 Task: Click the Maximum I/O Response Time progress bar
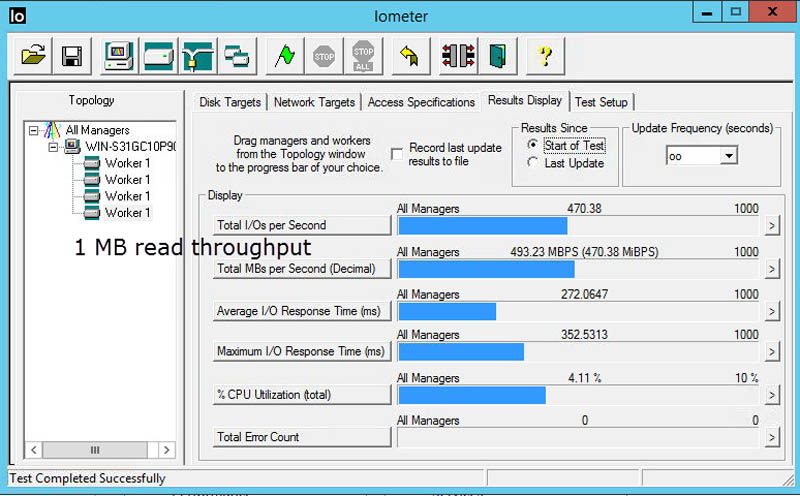click(578, 352)
